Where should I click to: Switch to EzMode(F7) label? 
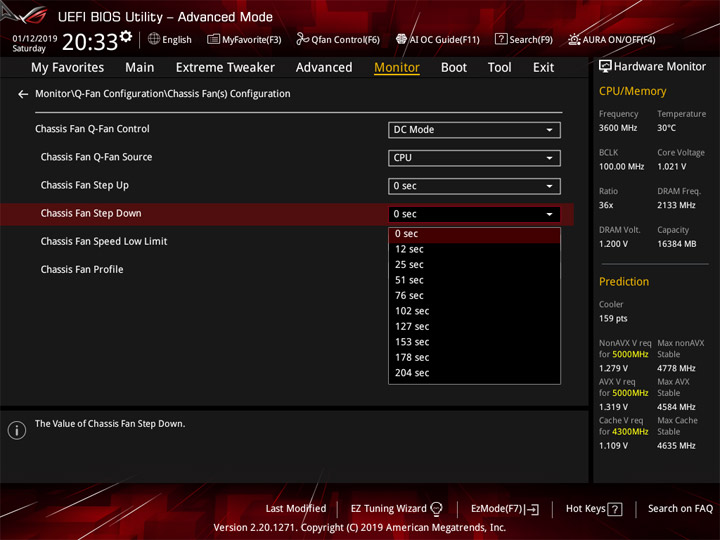[x=497, y=509]
